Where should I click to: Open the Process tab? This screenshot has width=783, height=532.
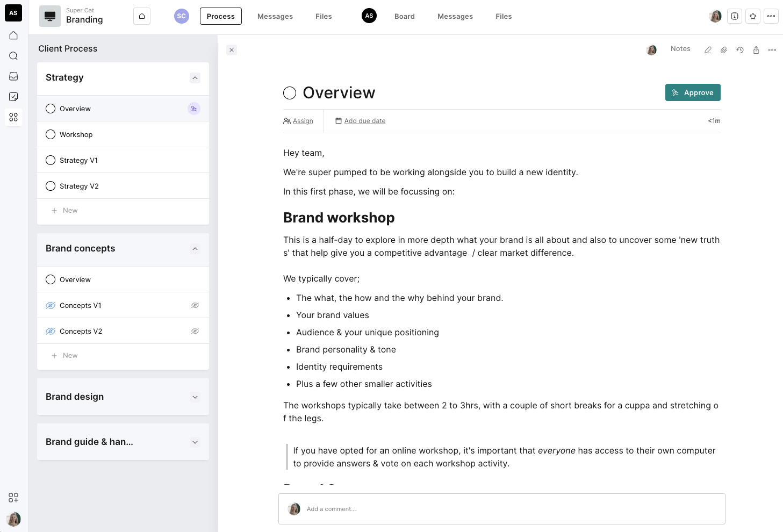[x=221, y=16]
